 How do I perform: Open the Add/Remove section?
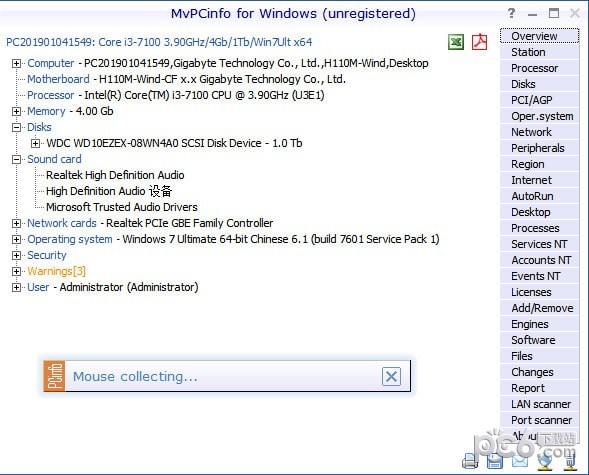click(x=539, y=308)
